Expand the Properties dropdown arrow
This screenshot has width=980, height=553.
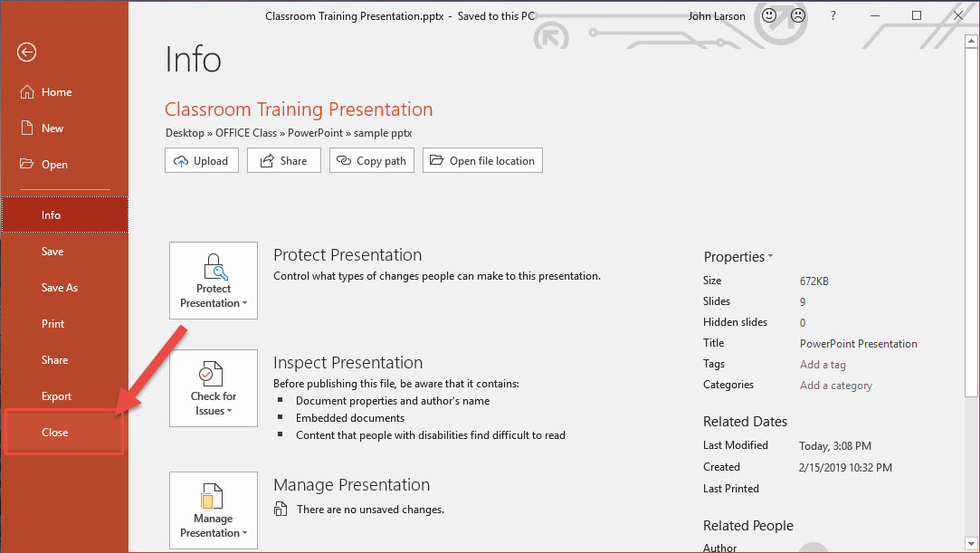770,257
